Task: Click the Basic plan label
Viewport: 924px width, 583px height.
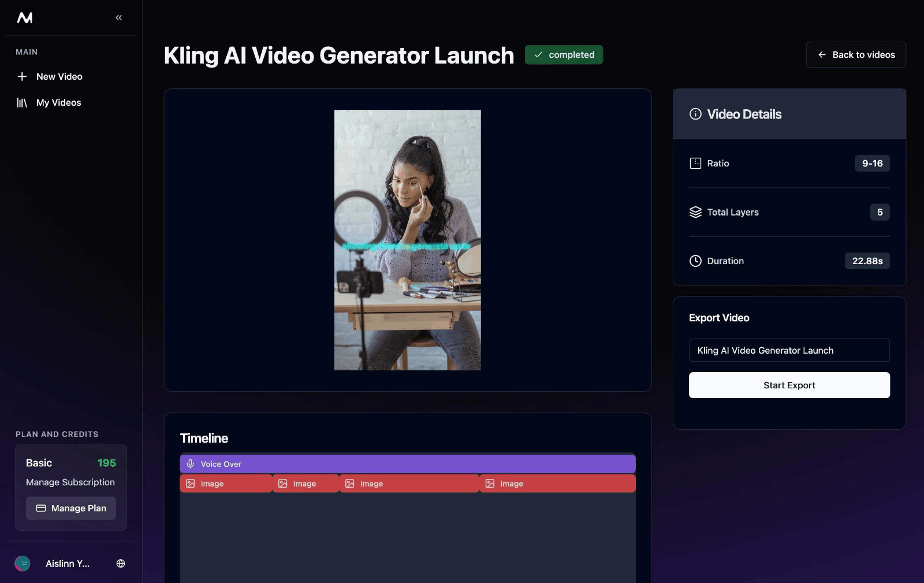Action: tap(39, 463)
